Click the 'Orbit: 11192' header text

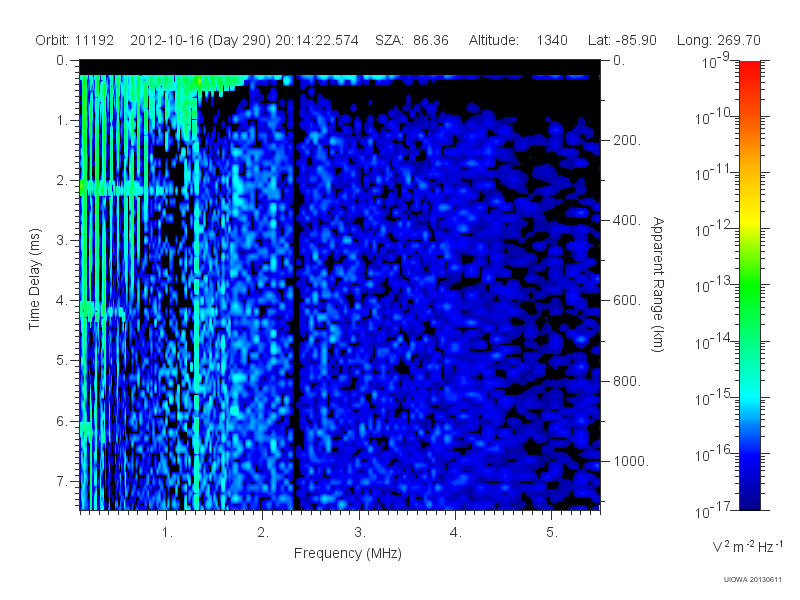[x=74, y=40]
